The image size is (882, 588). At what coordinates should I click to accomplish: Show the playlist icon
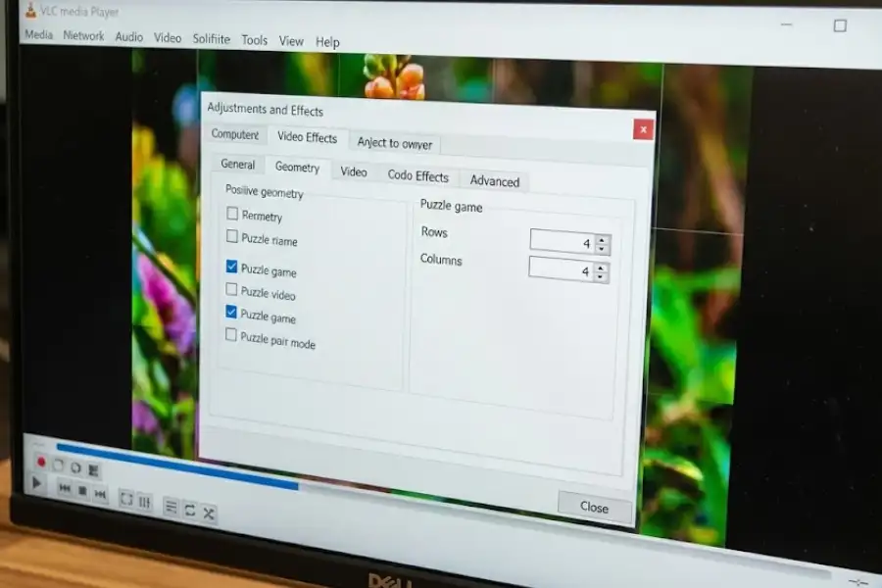pos(170,507)
